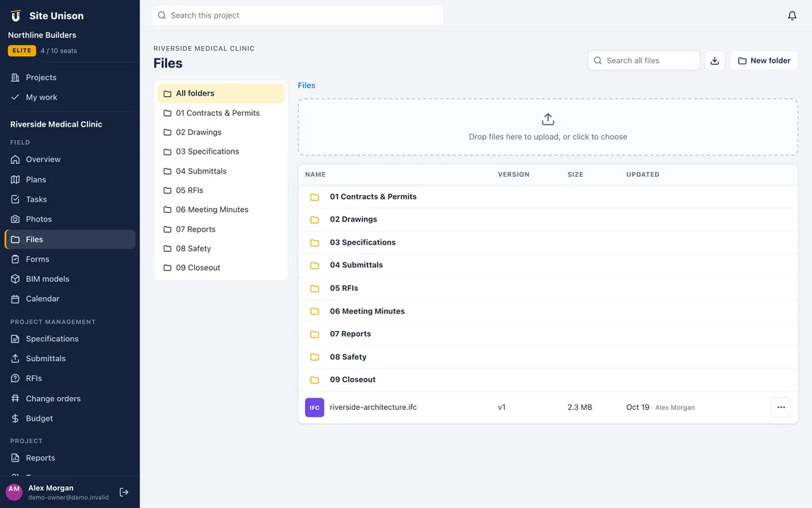
Task: Click the download all files icon
Action: point(715,60)
